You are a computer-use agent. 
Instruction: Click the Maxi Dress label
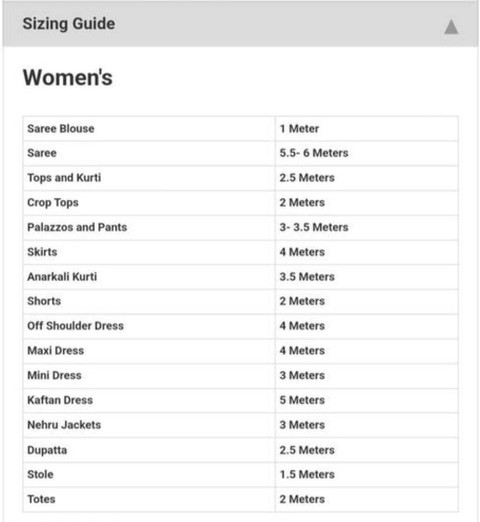pyautogui.click(x=56, y=351)
